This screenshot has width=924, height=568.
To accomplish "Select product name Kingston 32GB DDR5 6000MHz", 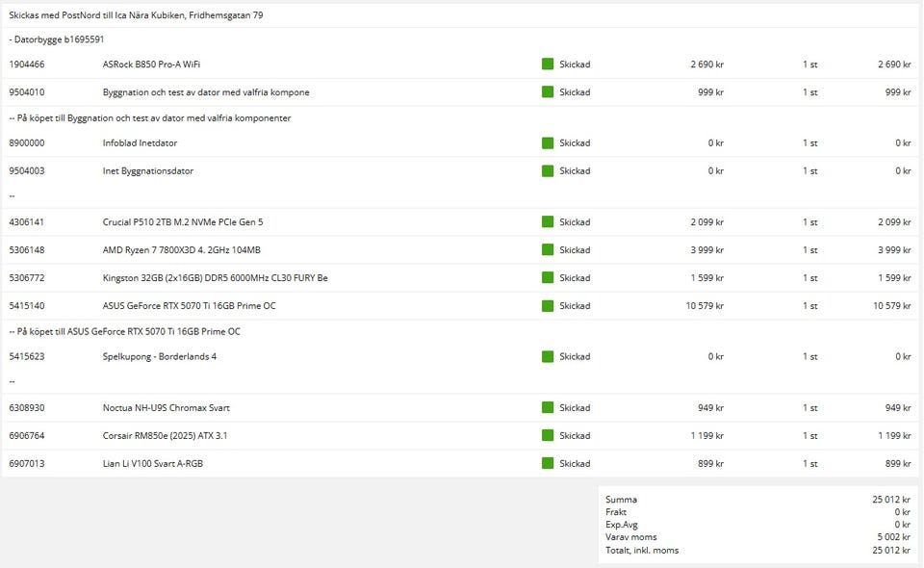I will pos(215,278).
